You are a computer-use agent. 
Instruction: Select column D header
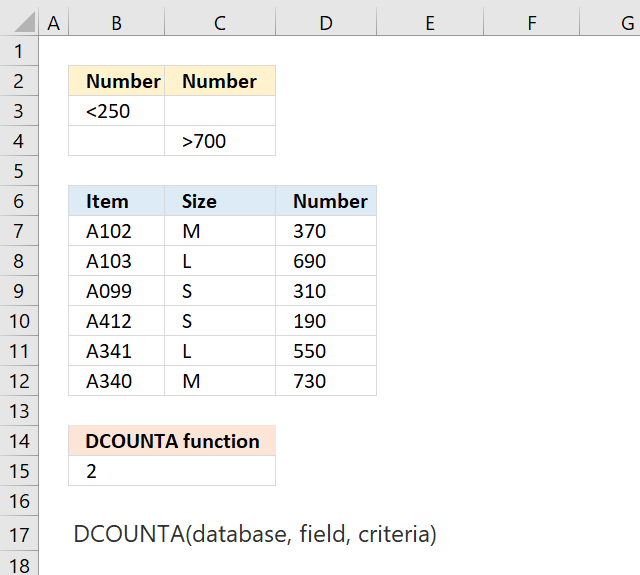326,23
